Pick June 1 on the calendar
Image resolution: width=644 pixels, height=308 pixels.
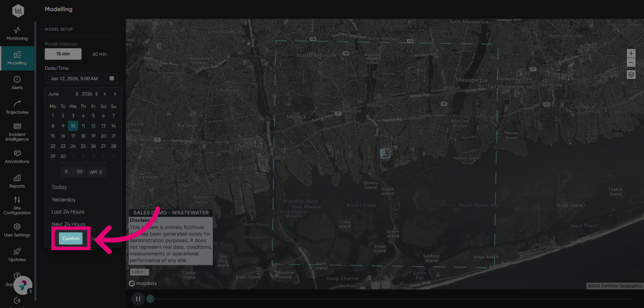(53, 116)
